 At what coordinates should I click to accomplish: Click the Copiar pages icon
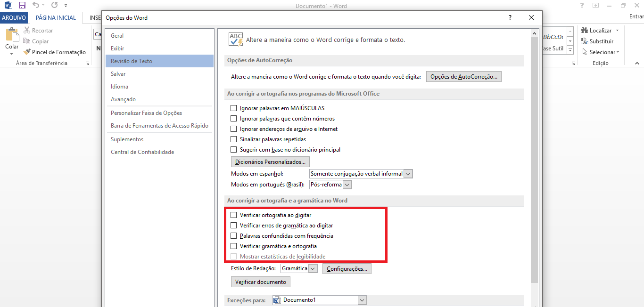[x=27, y=41]
